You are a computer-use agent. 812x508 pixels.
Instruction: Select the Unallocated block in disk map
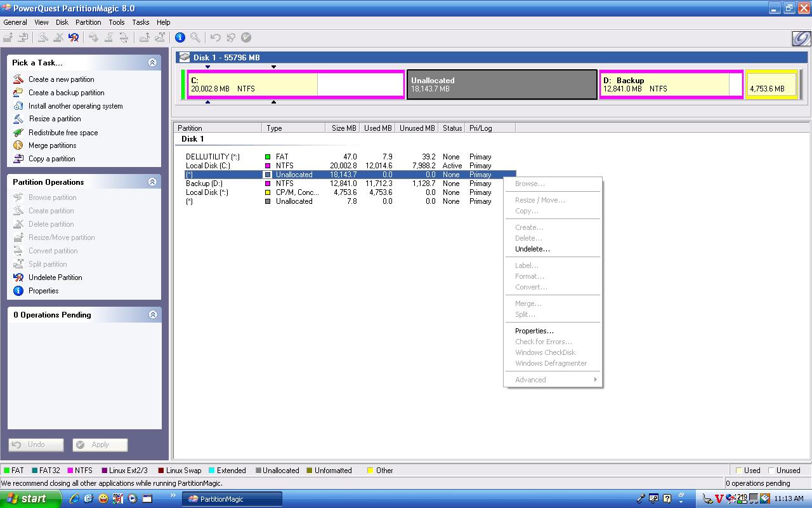click(502, 84)
